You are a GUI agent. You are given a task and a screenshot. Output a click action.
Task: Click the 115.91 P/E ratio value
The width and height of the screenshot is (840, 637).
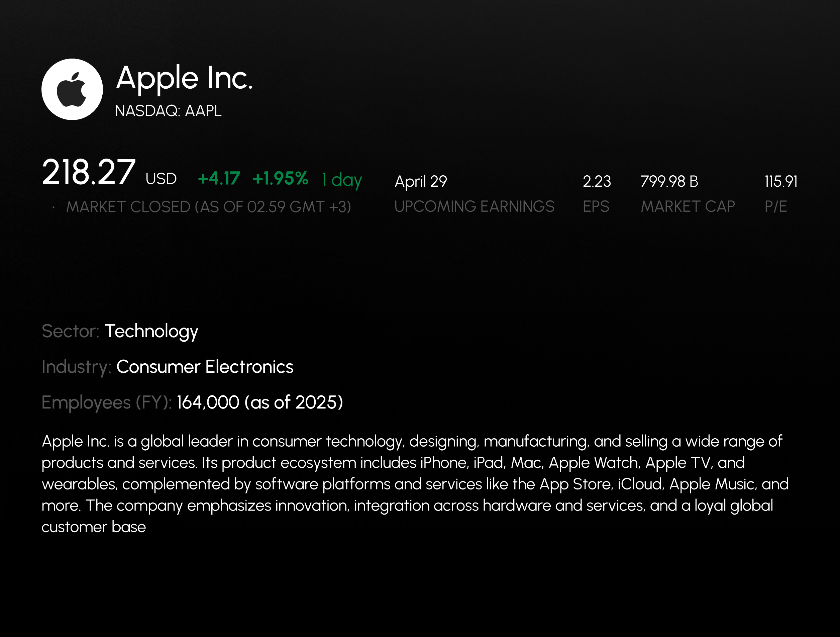[x=781, y=182]
